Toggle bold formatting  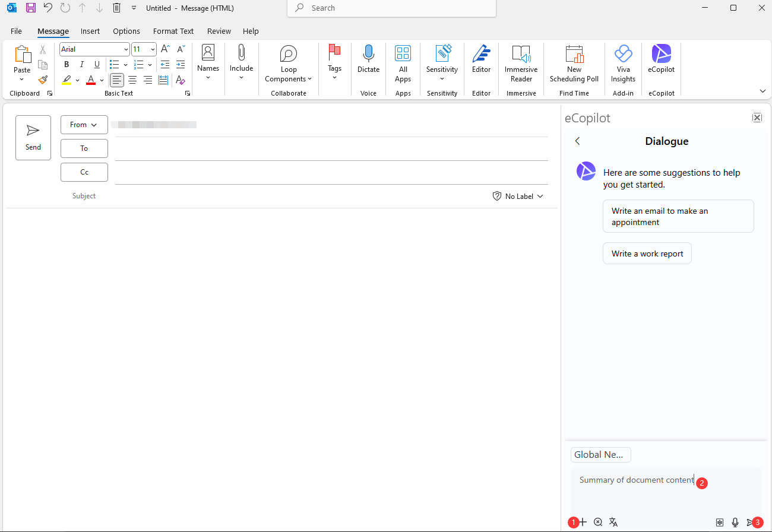click(x=67, y=65)
